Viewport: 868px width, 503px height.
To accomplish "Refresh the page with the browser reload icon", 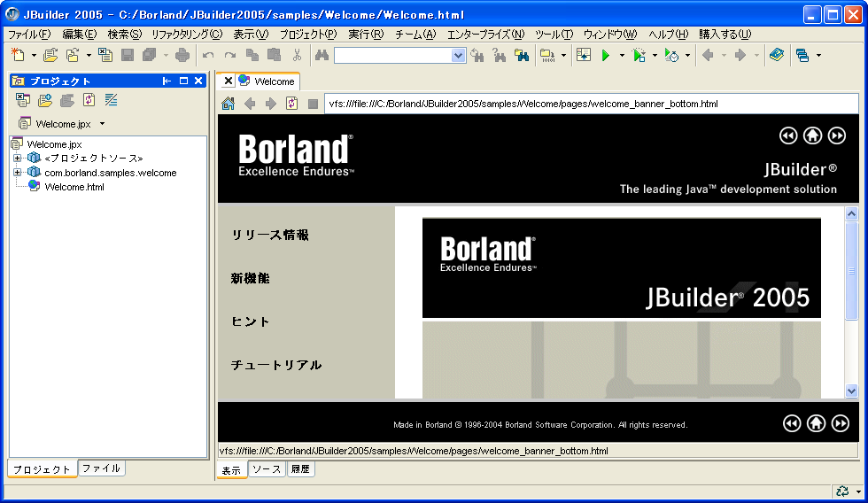I will [x=291, y=104].
